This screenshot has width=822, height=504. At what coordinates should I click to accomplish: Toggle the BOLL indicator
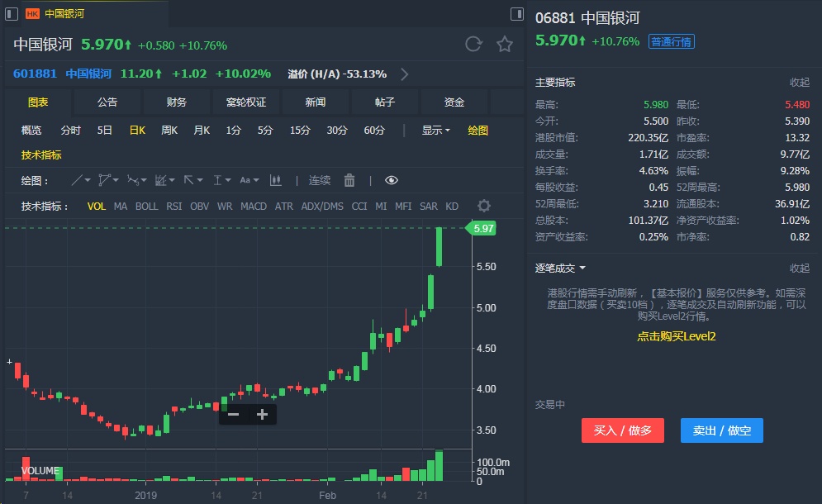pos(147,206)
